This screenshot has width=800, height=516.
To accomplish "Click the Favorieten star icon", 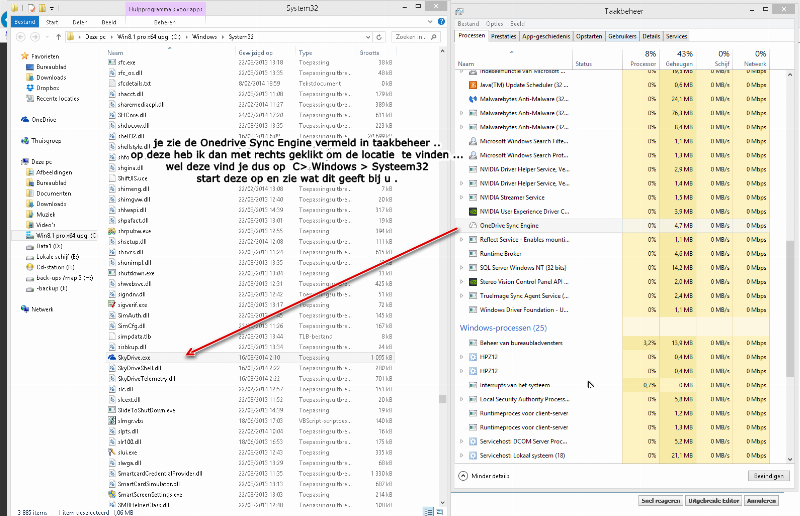I will pos(24,56).
